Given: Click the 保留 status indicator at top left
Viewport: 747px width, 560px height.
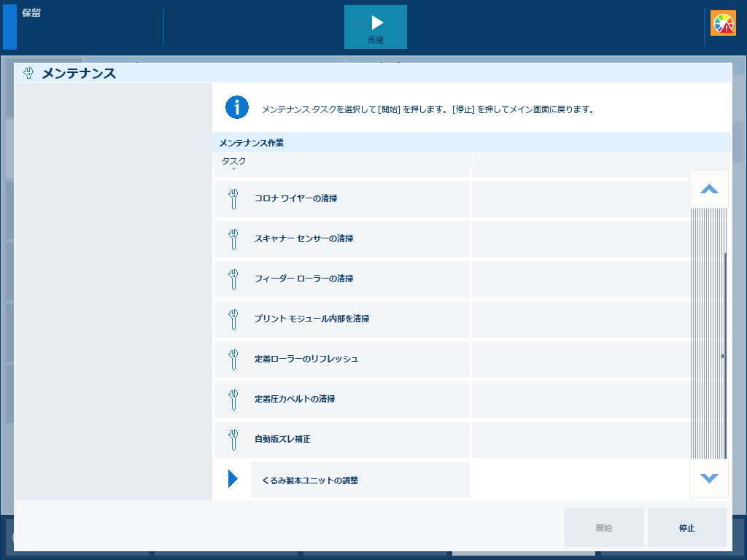Looking at the screenshot, I should 31,13.
